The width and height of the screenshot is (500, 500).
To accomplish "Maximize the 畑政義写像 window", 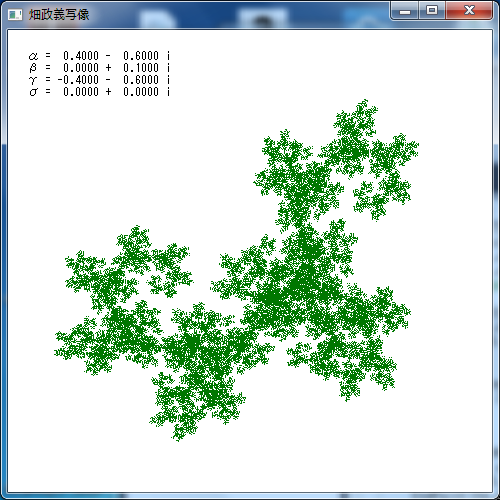I will pyautogui.click(x=432, y=11).
